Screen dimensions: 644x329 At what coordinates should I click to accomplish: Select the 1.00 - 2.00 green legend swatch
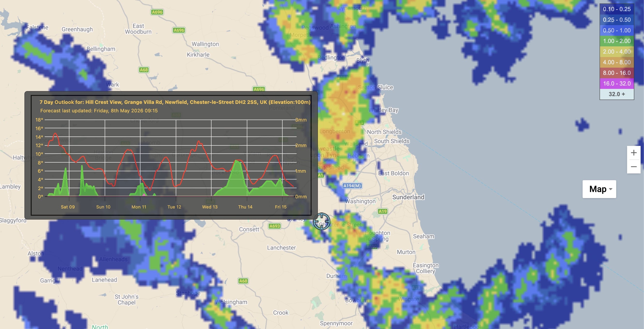pyautogui.click(x=616, y=41)
